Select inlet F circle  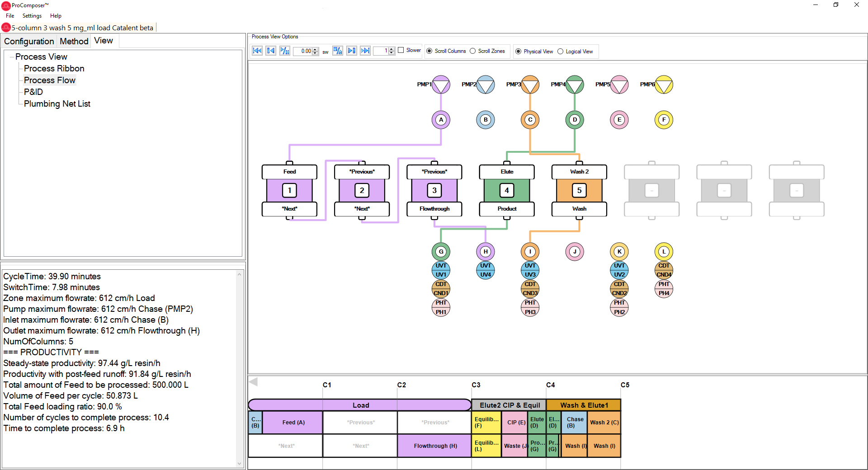pyautogui.click(x=664, y=120)
